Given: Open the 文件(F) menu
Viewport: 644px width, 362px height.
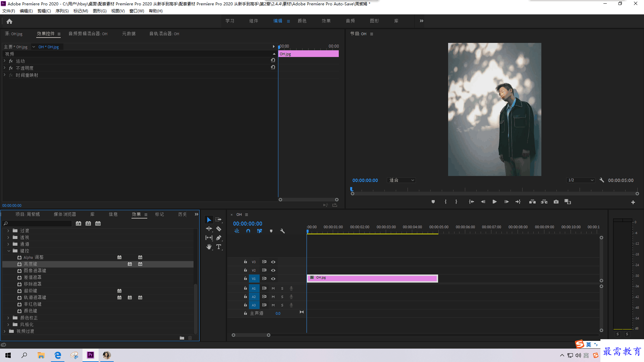Looking at the screenshot, I should 9,11.
